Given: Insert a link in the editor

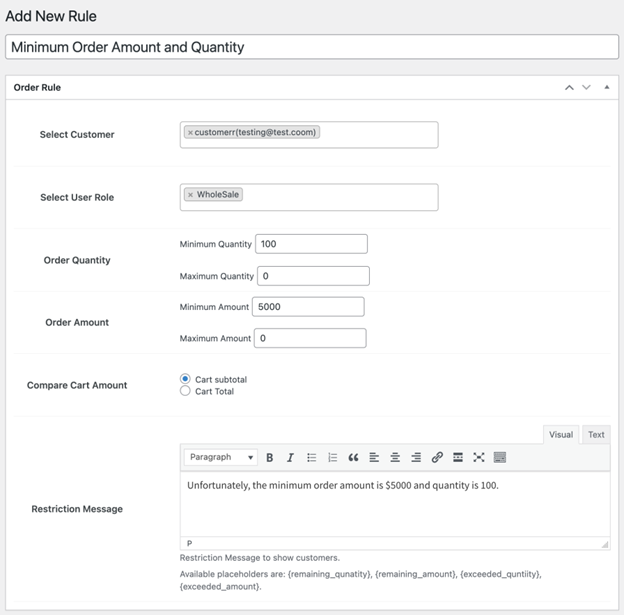Looking at the screenshot, I should pyautogui.click(x=437, y=457).
